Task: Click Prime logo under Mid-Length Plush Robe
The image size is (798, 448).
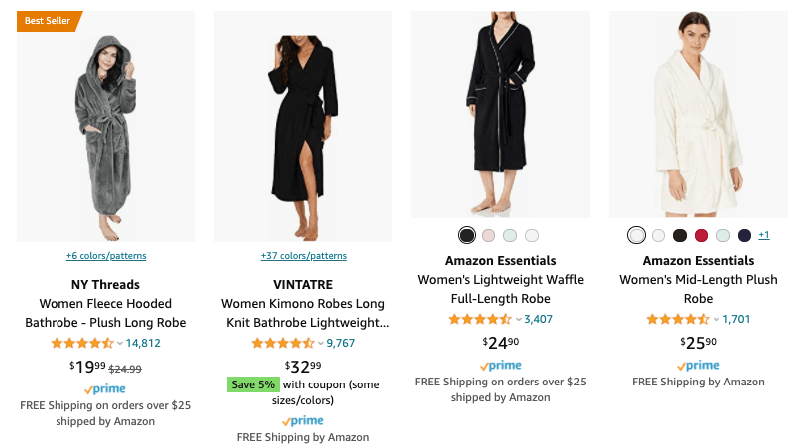Action: [698, 366]
